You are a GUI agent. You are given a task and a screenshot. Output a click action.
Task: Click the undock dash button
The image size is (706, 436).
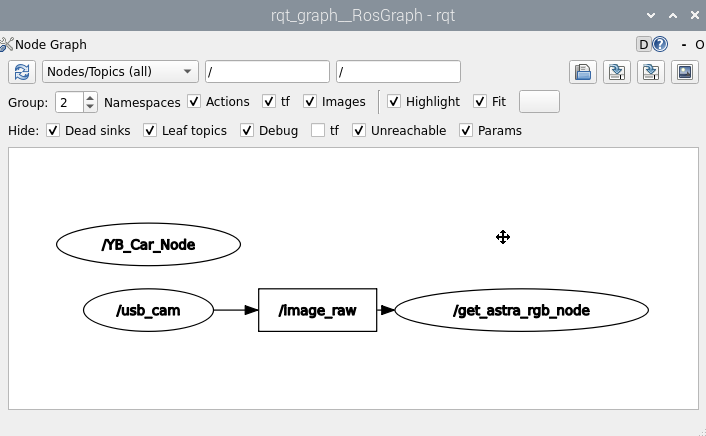click(x=684, y=45)
